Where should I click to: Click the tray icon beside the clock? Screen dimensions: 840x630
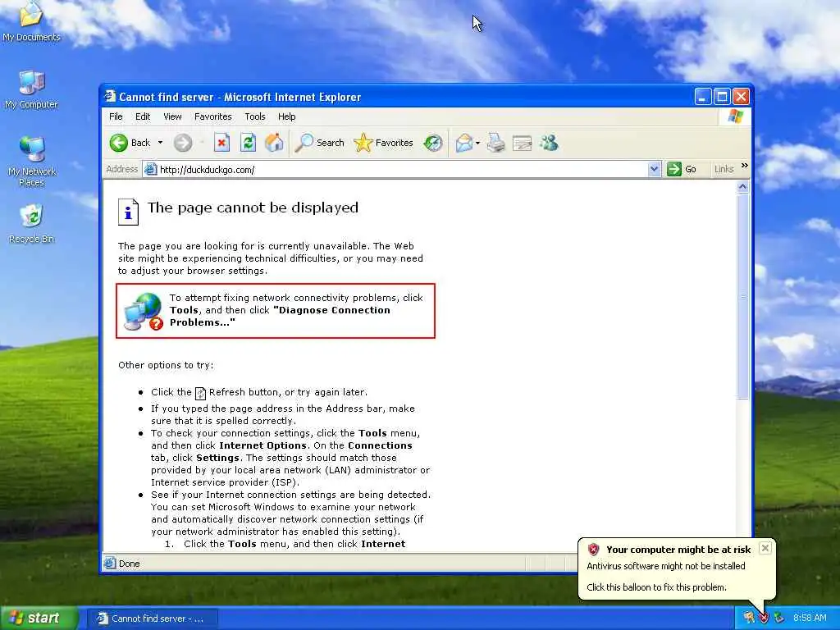coord(779,619)
